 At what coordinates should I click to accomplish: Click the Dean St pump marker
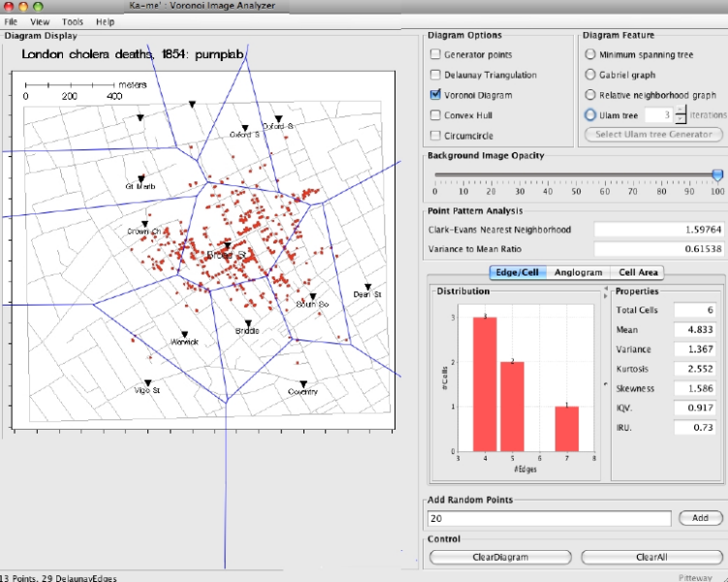(x=368, y=286)
